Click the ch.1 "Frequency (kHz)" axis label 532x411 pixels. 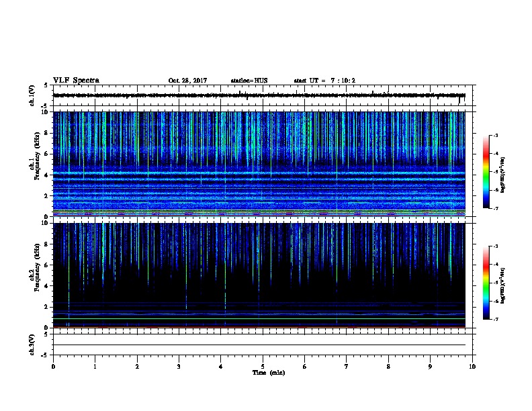click(x=38, y=156)
